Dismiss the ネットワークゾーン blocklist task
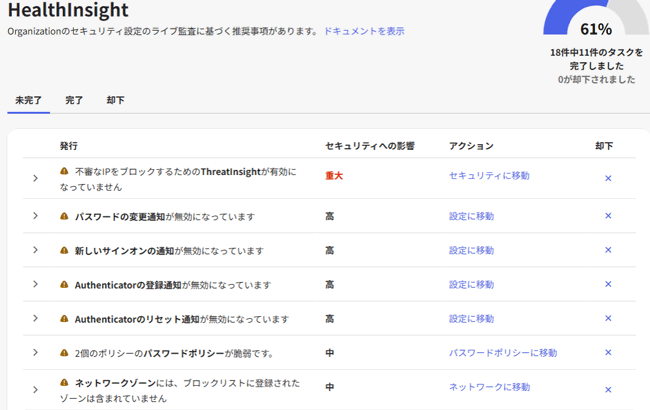 [x=607, y=390]
